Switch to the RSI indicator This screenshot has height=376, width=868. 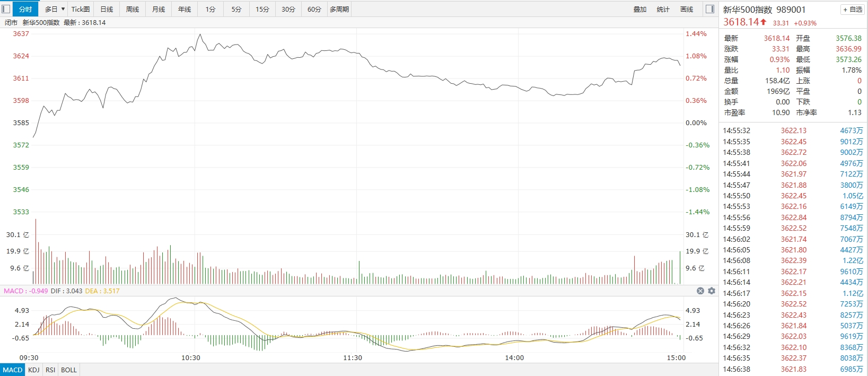[x=50, y=370]
